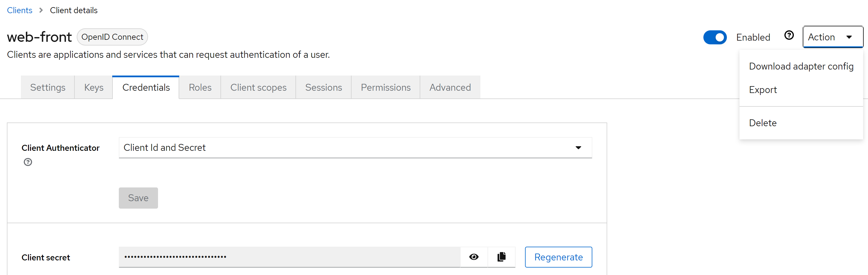
Task: Click the Regenerate secret button
Action: click(x=558, y=257)
